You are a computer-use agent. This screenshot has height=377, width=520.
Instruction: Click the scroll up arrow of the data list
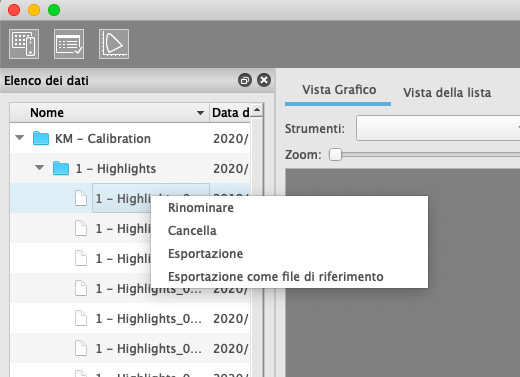click(257, 110)
